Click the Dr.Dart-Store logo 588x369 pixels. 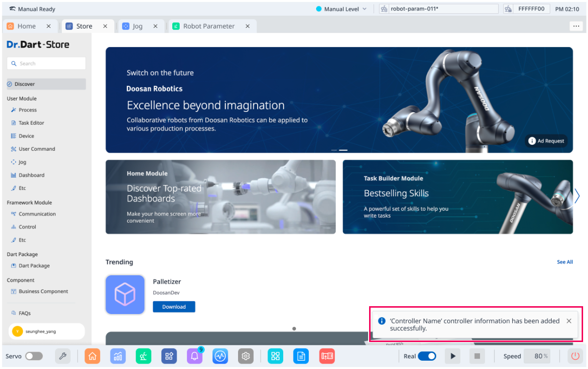coord(38,45)
